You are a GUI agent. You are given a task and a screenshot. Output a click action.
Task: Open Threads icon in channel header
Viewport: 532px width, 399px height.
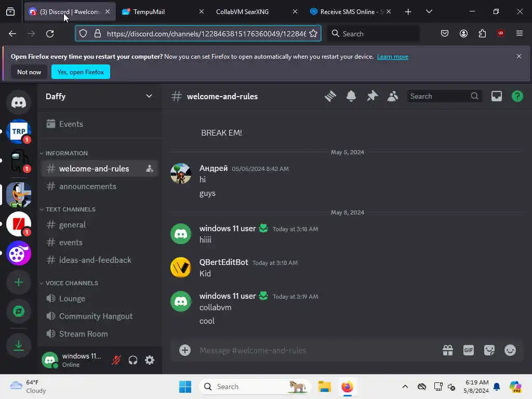click(x=330, y=96)
